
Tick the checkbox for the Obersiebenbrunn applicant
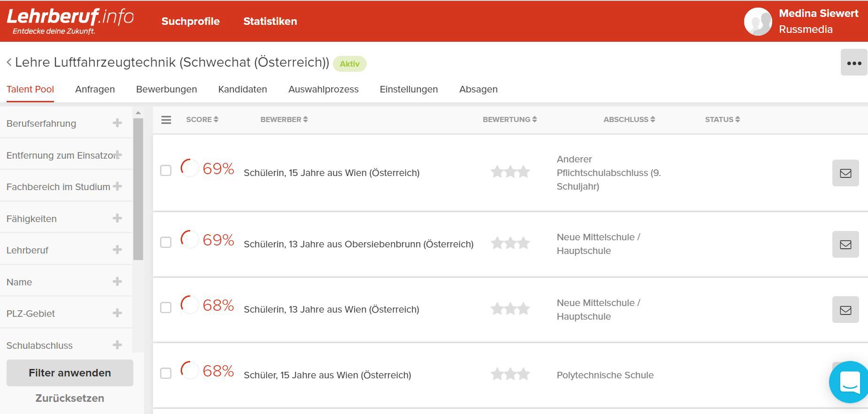(x=166, y=242)
